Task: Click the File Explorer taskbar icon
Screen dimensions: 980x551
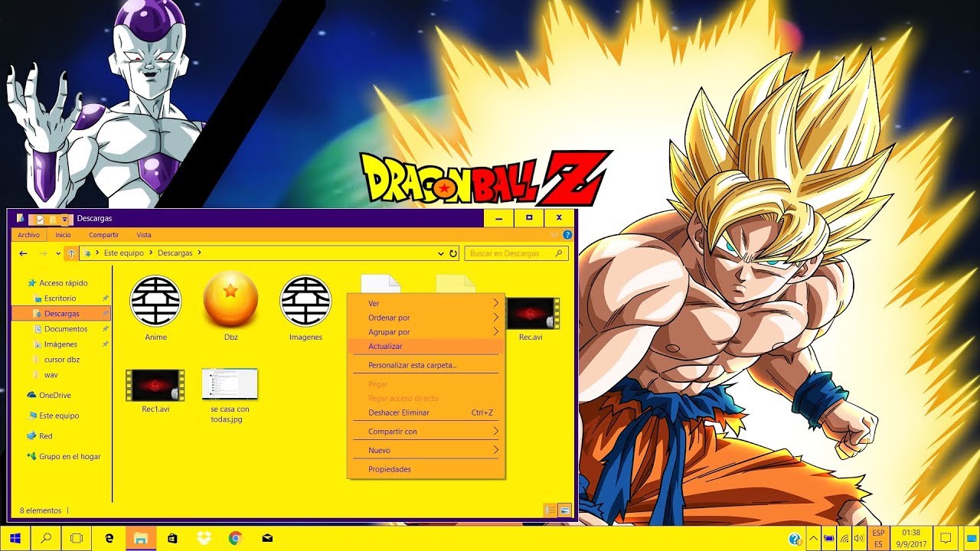Action: [141, 538]
